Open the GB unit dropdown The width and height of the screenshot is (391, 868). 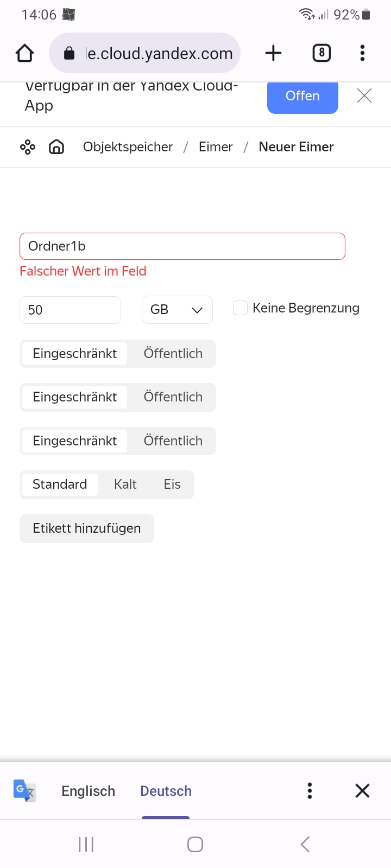point(177,309)
